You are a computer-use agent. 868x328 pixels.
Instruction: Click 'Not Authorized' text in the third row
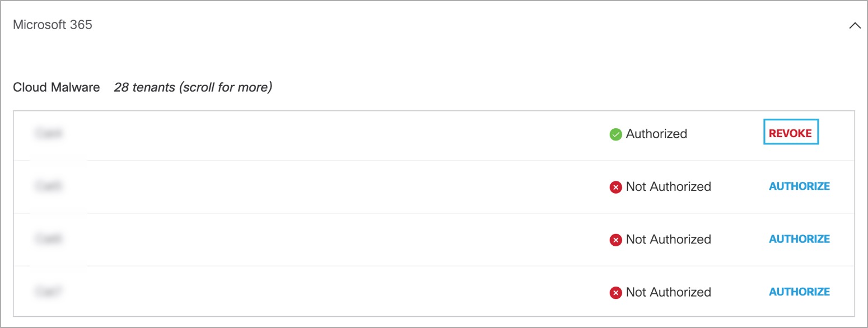pyautogui.click(x=669, y=240)
